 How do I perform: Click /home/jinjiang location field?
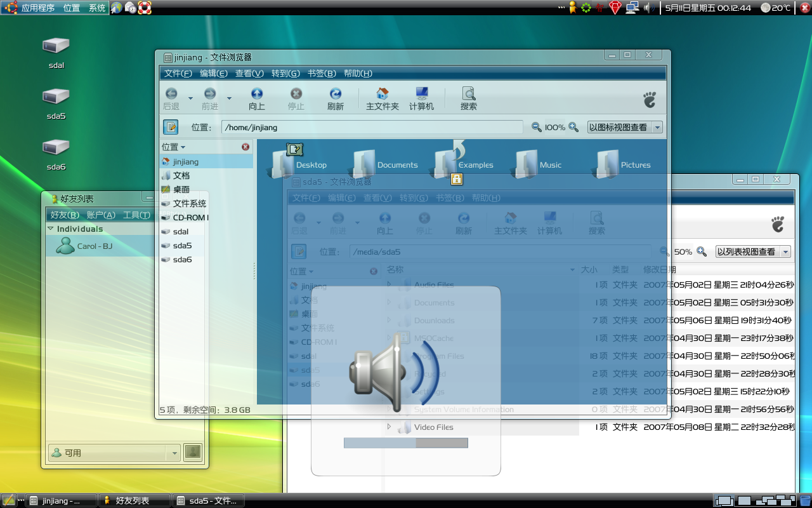coord(372,127)
